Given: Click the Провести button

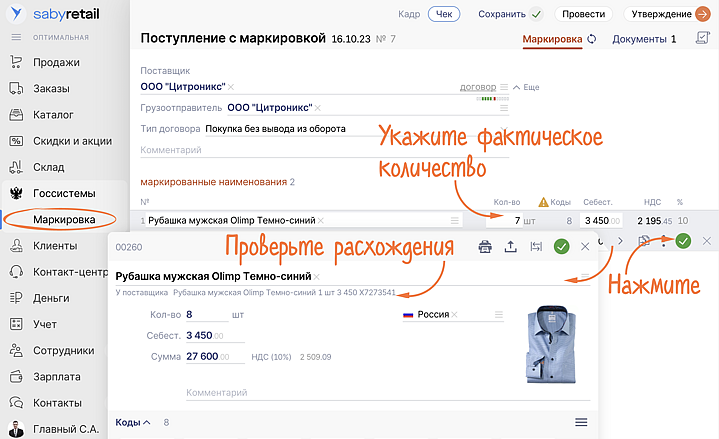Looking at the screenshot, I should [x=583, y=14].
